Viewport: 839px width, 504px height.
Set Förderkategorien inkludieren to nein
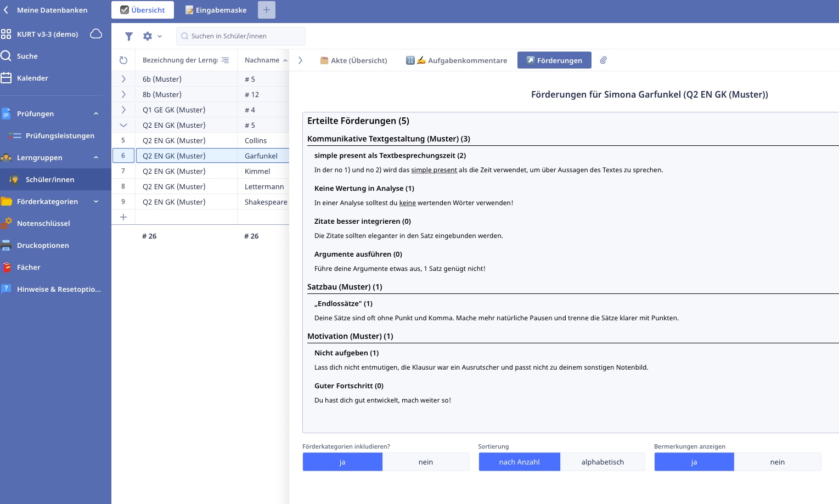(426, 462)
